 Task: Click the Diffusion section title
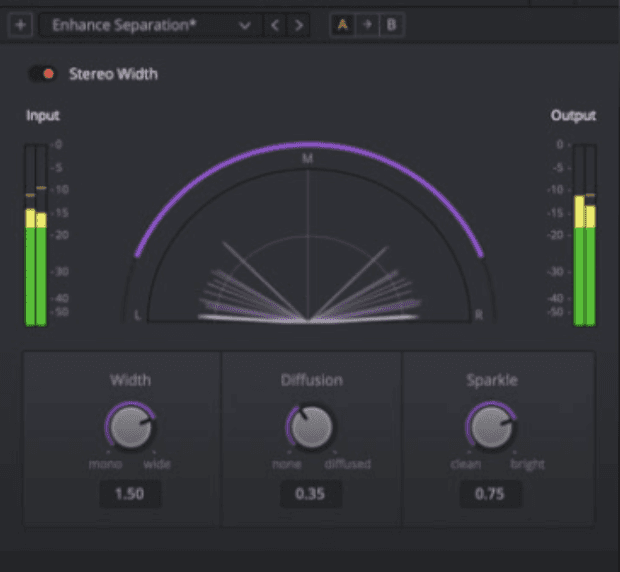(312, 380)
